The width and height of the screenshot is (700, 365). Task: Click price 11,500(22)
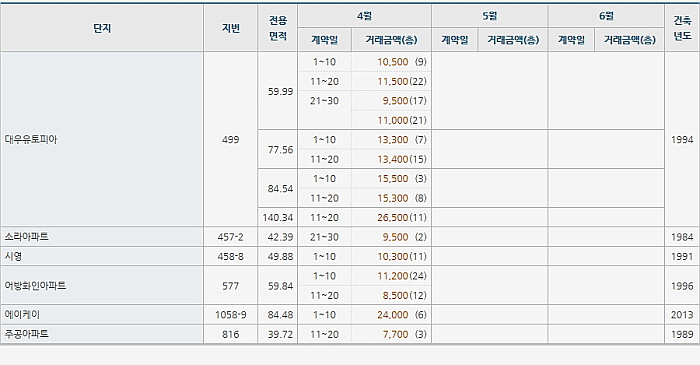pyautogui.click(x=402, y=82)
